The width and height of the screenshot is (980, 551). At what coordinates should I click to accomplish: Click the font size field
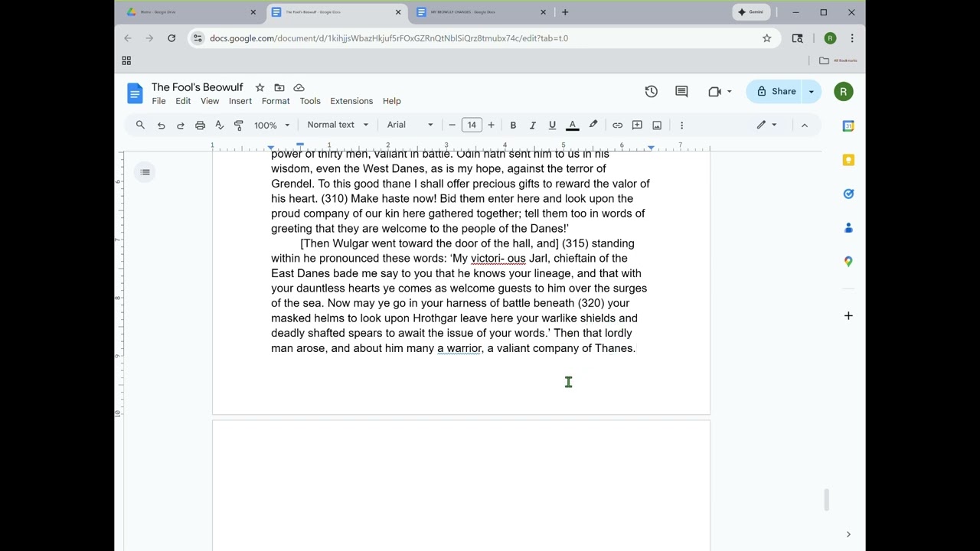click(x=472, y=125)
